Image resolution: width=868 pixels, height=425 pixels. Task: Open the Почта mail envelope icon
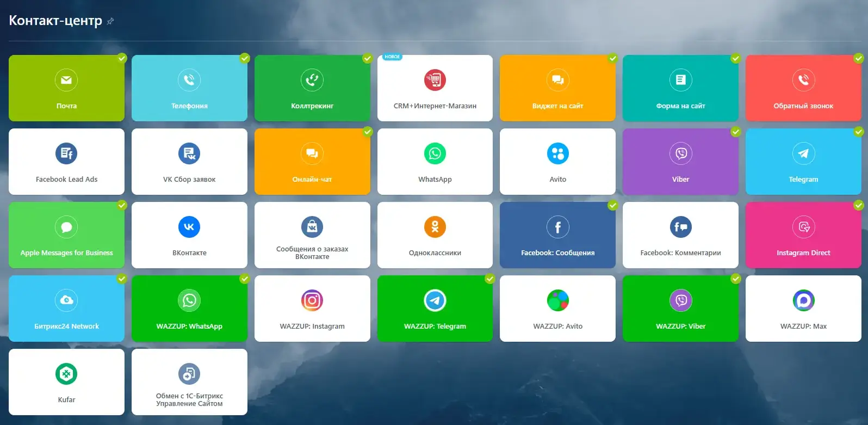pyautogui.click(x=66, y=80)
